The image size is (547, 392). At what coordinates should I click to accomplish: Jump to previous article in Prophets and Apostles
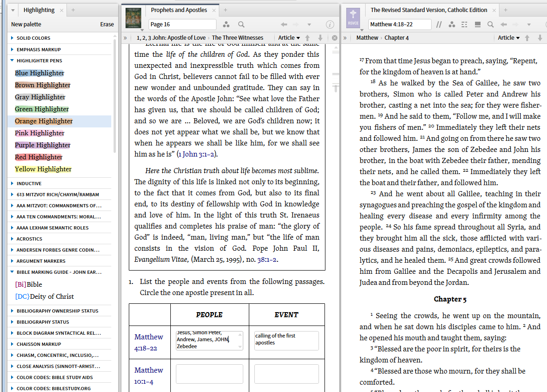(307, 38)
